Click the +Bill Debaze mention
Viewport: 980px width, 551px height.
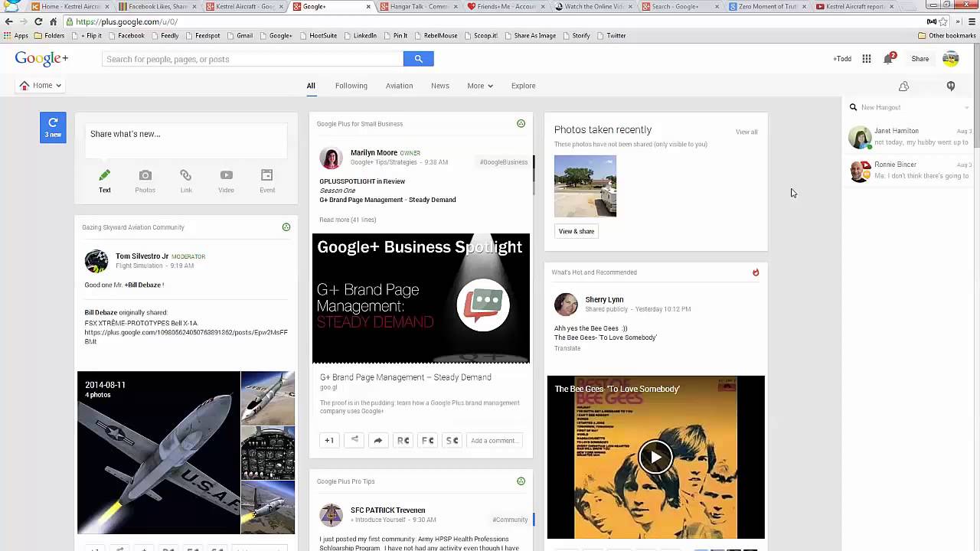(x=144, y=285)
